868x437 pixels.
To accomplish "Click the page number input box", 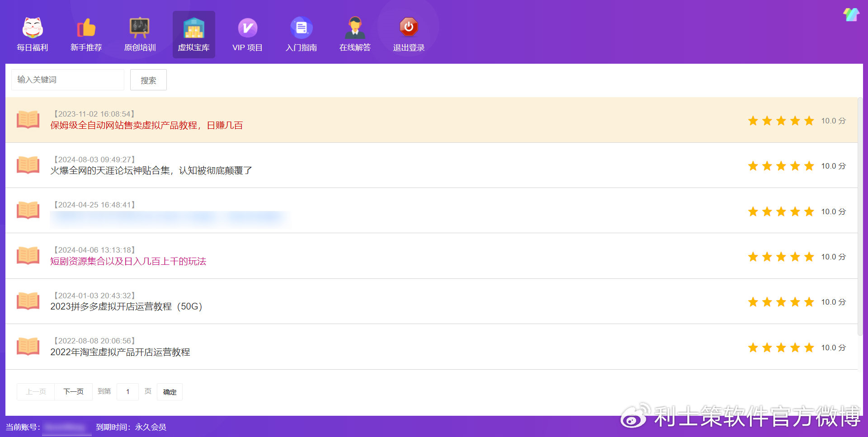I will click(x=127, y=392).
